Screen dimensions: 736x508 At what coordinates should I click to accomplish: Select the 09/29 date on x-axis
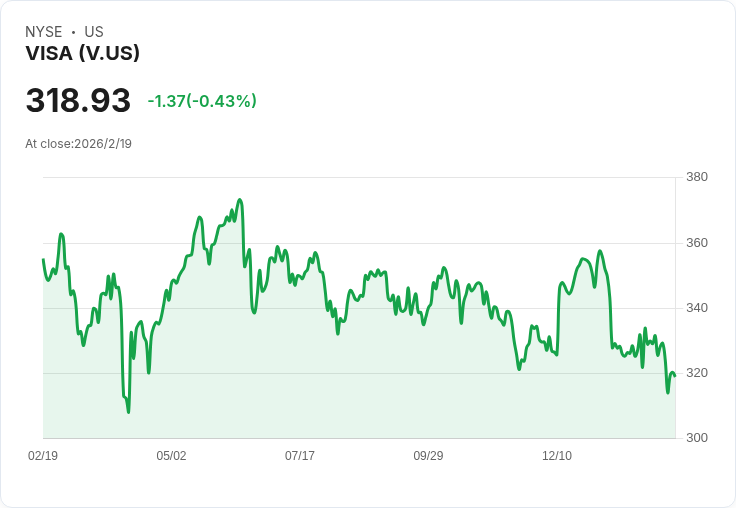(428, 456)
